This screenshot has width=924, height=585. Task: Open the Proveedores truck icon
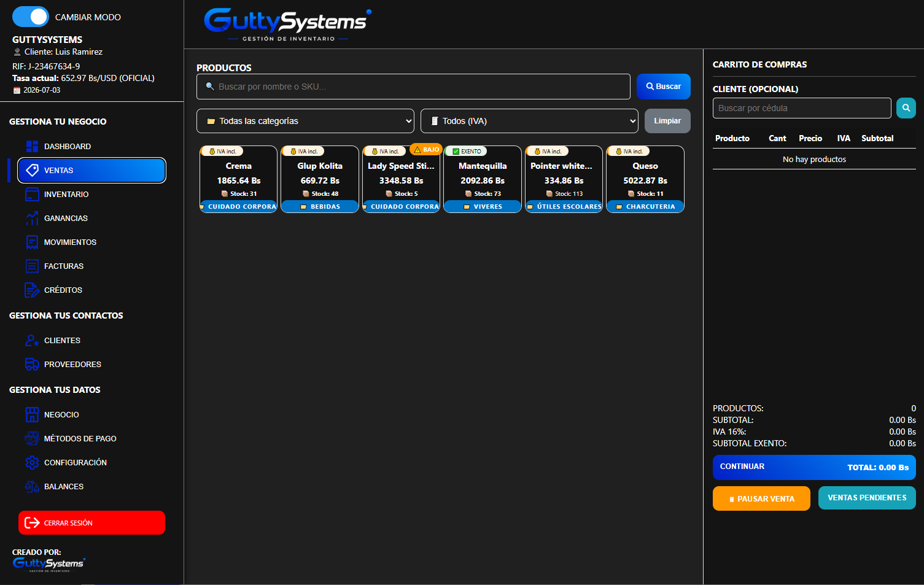click(x=33, y=364)
